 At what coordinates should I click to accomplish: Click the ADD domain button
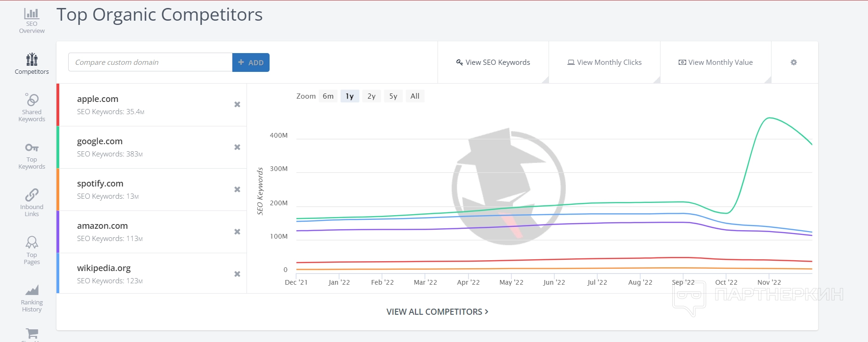click(251, 62)
